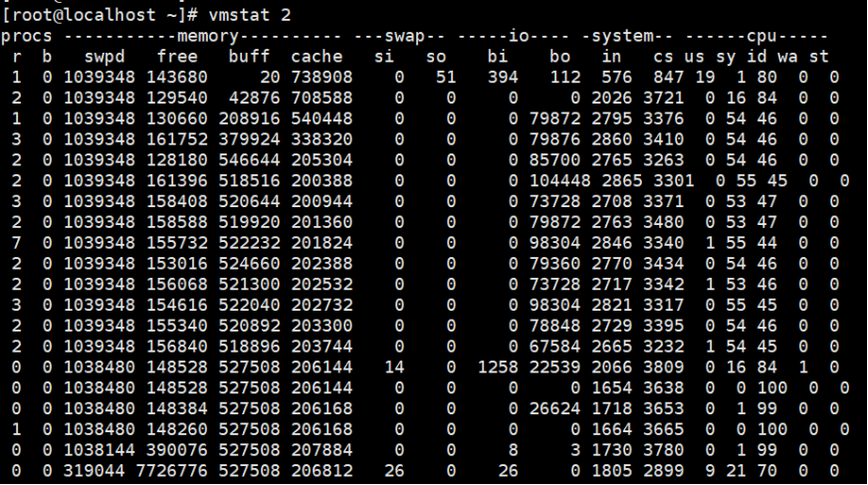Click the free column header
868x485 pixels.
click(x=177, y=56)
